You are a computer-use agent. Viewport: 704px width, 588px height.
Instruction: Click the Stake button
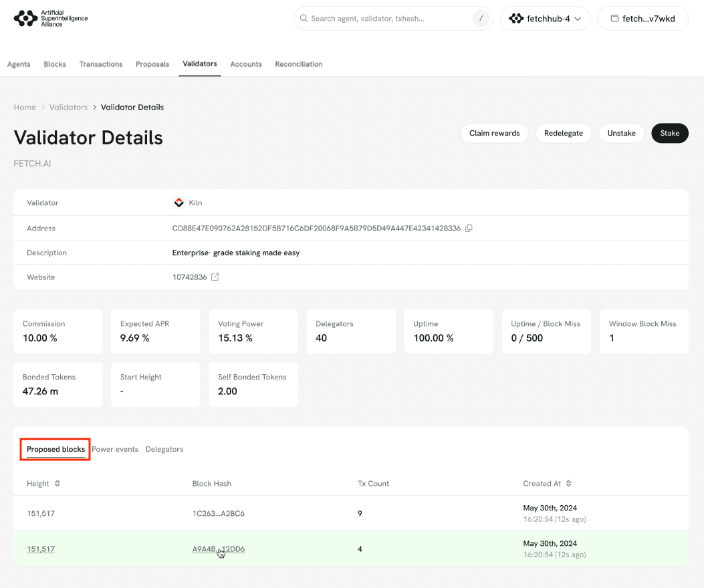click(669, 133)
